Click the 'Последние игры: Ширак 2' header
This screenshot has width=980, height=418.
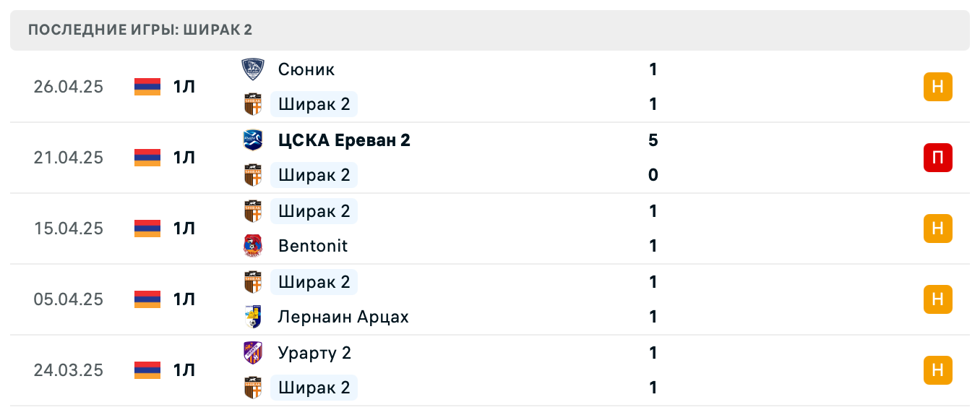pyautogui.click(x=140, y=30)
